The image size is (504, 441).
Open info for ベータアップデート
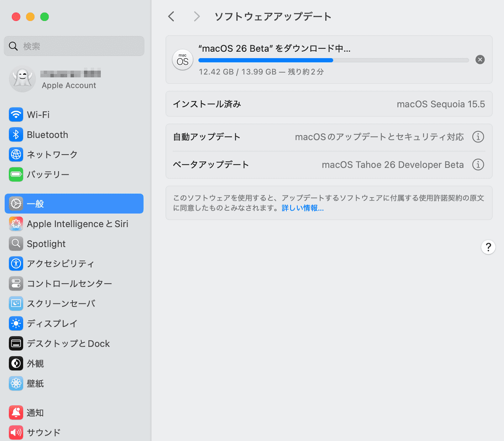click(x=478, y=164)
